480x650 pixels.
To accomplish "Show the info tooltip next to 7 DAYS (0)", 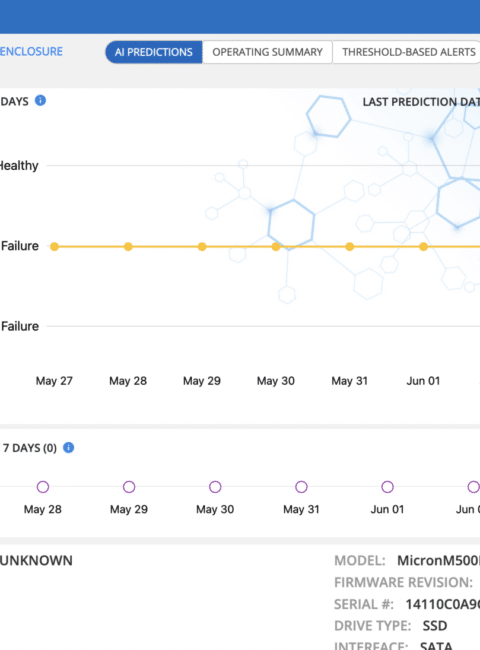I will (x=68, y=448).
